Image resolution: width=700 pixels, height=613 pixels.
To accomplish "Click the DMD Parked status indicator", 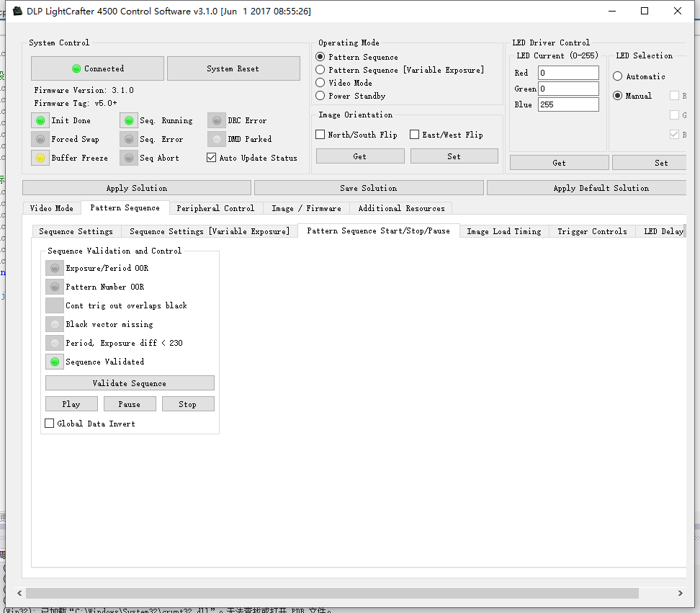I will 217,139.
